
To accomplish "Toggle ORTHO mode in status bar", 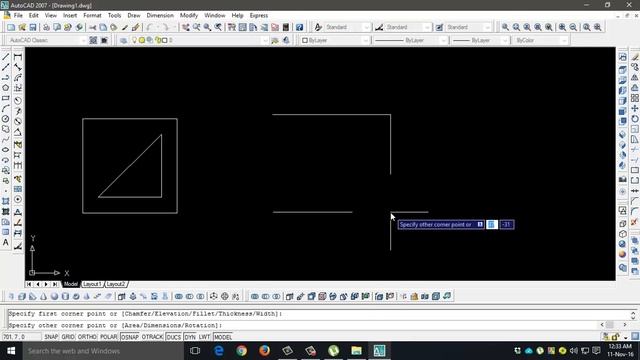I will pos(87,337).
